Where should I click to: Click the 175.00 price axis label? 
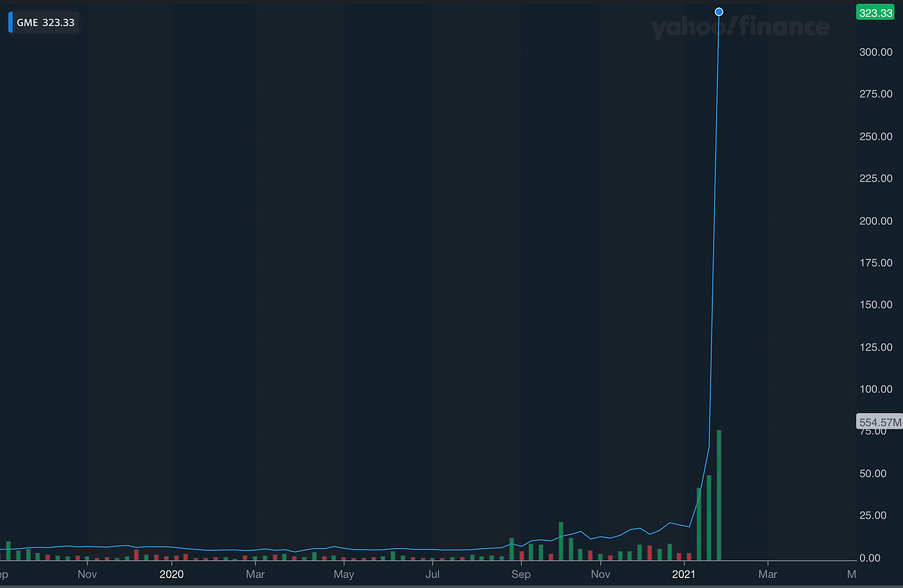[x=876, y=263]
